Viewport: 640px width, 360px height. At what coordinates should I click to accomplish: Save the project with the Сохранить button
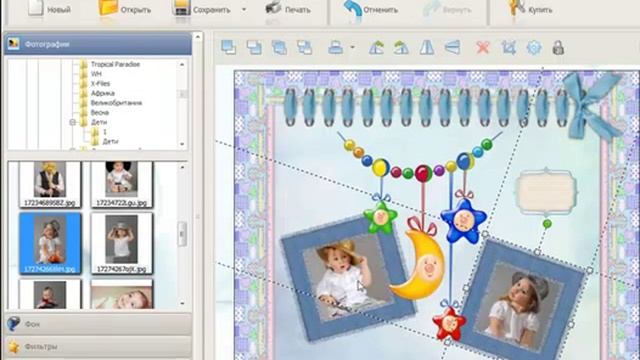[202, 8]
